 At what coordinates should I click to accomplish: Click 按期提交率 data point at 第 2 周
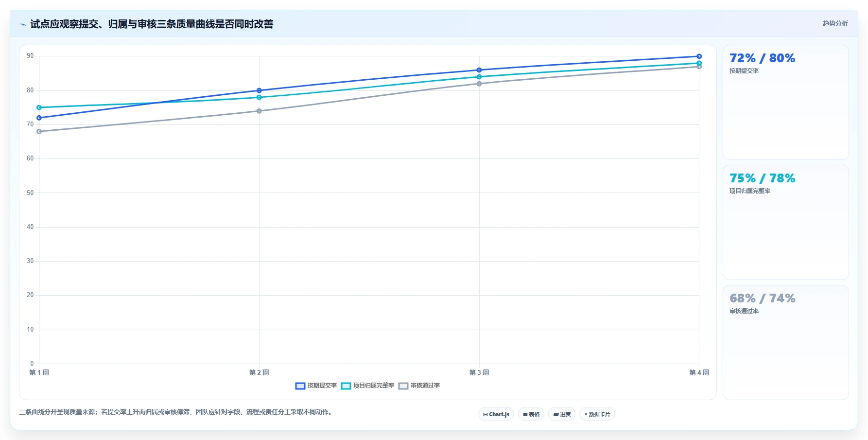(259, 90)
